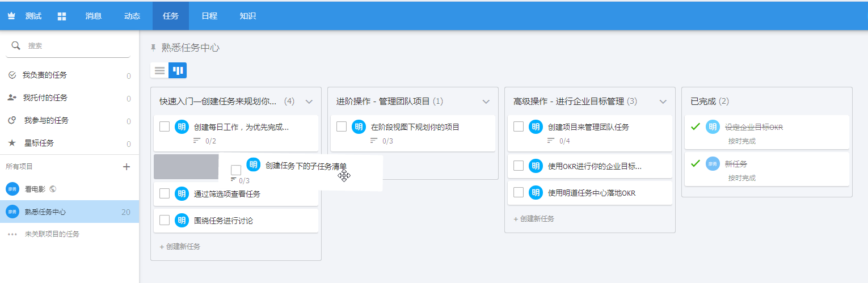Click avatar on 使用OKR进行你的企业目标 card
The image size is (868, 283).
pos(536,166)
